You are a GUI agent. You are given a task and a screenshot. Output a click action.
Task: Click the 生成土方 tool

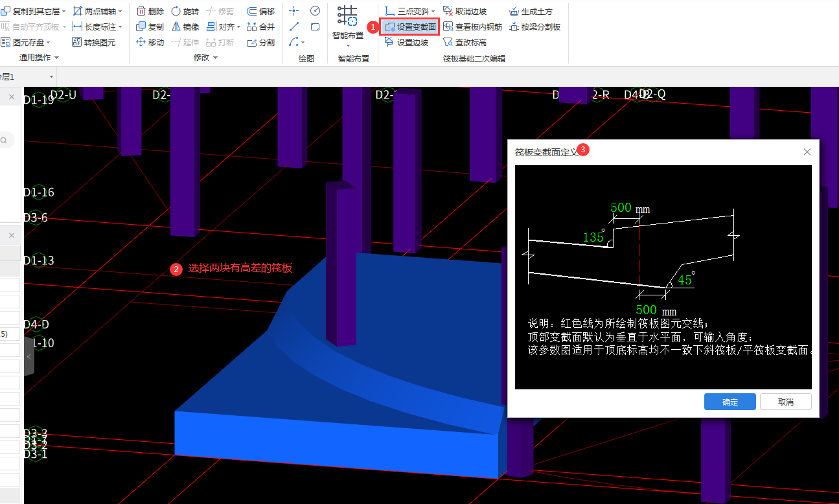pyautogui.click(x=531, y=11)
